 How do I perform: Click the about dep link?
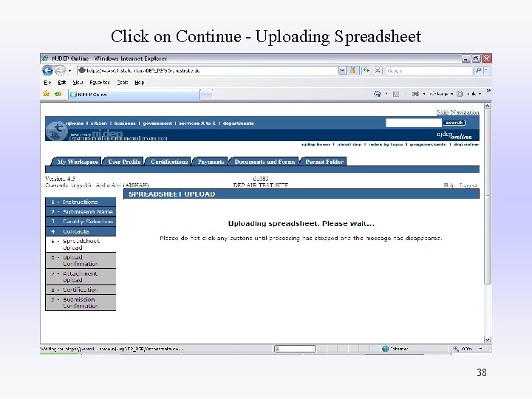point(349,145)
